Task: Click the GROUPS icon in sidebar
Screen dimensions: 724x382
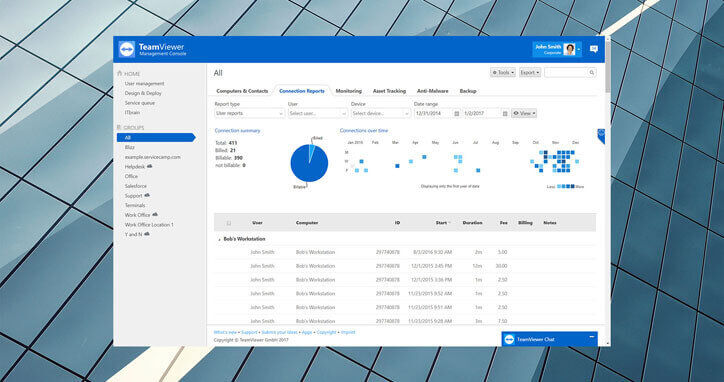Action: (x=119, y=127)
